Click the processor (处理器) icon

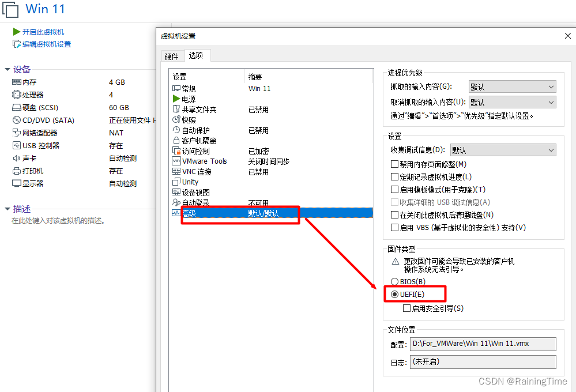17,95
